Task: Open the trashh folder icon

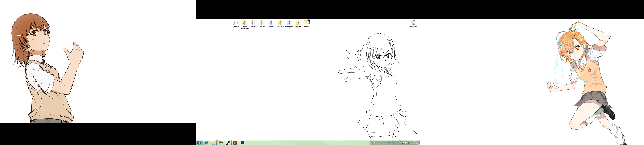Action: pyautogui.click(x=271, y=24)
